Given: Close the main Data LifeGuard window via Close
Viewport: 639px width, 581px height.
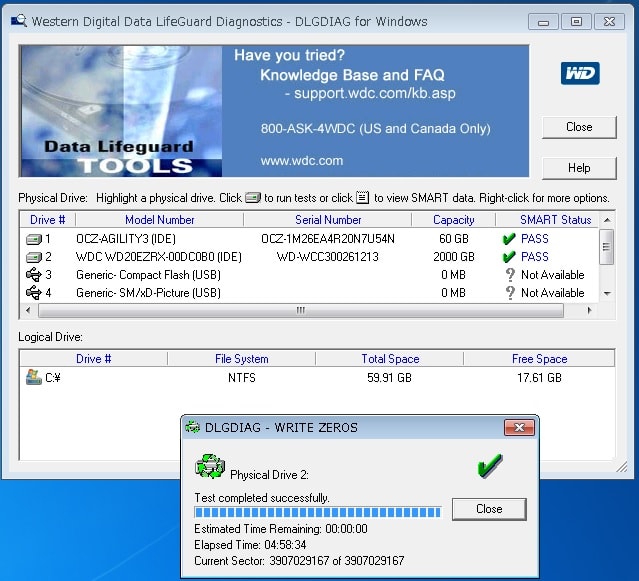Looking at the screenshot, I should coord(579,127).
